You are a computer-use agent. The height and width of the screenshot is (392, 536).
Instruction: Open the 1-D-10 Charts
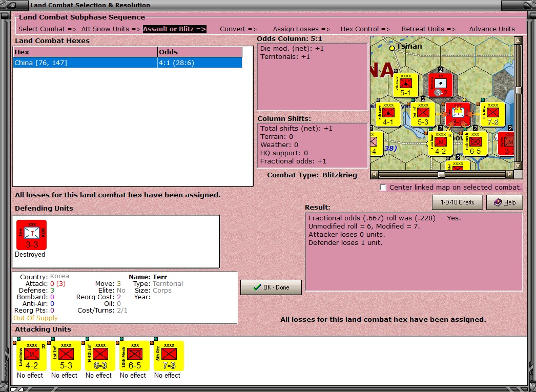458,202
